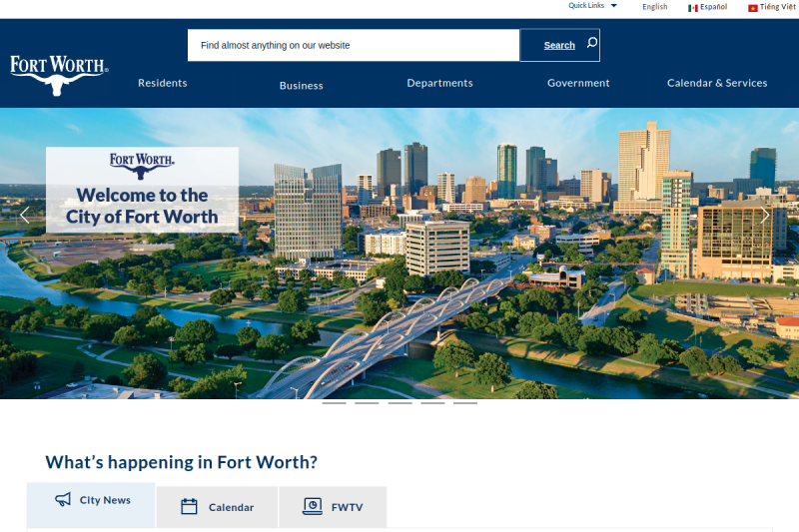This screenshot has width=799, height=532.
Task: Open the Government menu
Action: 578,83
